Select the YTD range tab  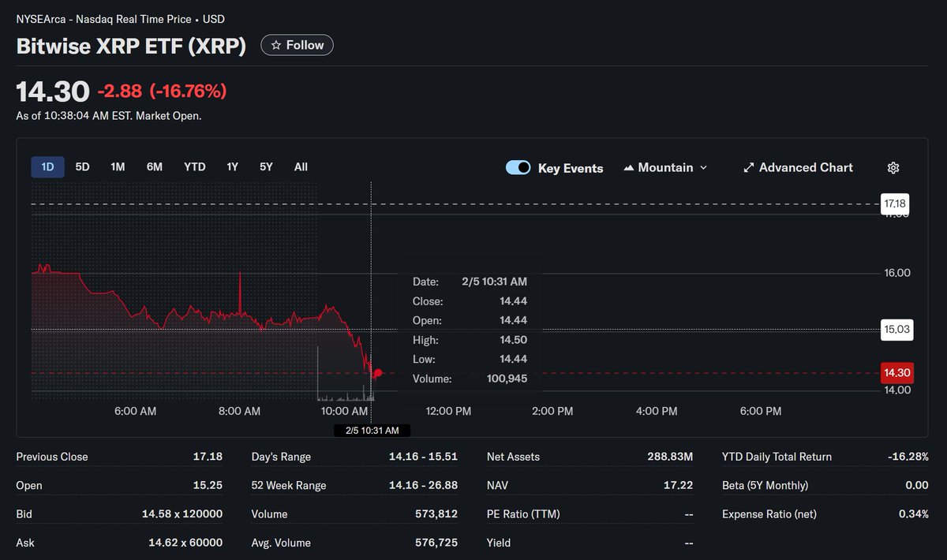(195, 167)
